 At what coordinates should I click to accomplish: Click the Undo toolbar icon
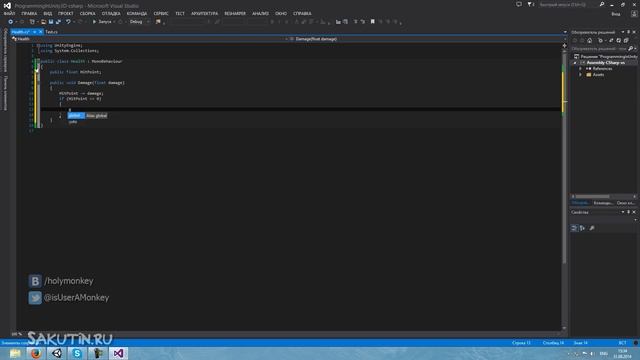(x=68, y=22)
